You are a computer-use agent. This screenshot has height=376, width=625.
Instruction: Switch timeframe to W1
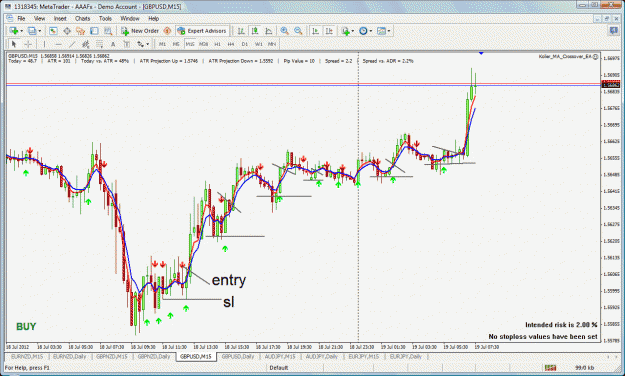pyautogui.click(x=258, y=44)
